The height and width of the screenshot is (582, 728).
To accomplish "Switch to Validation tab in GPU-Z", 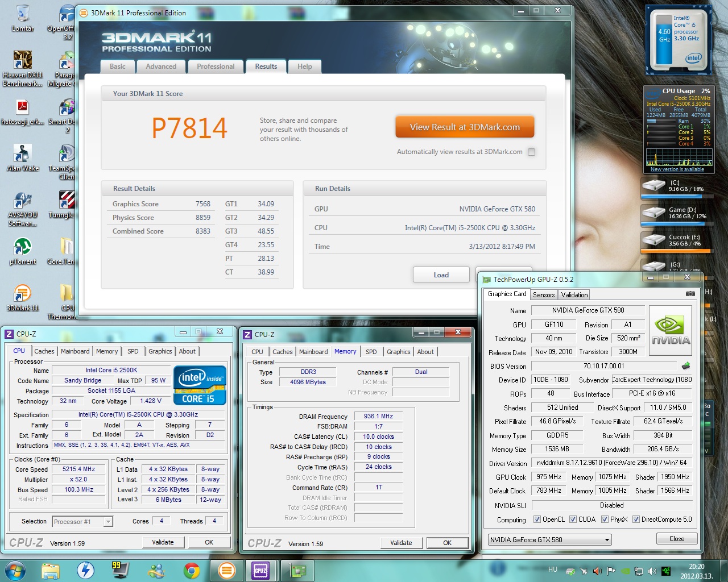I will (x=574, y=294).
